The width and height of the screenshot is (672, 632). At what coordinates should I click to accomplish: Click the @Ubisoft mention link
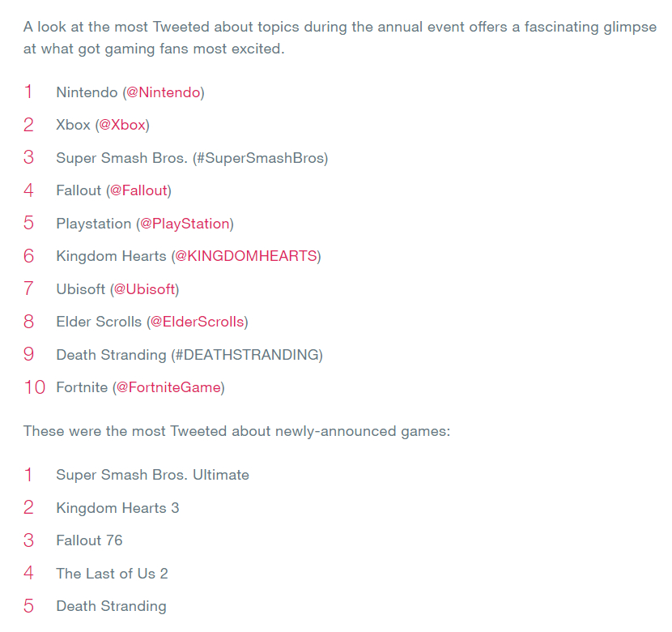click(144, 289)
